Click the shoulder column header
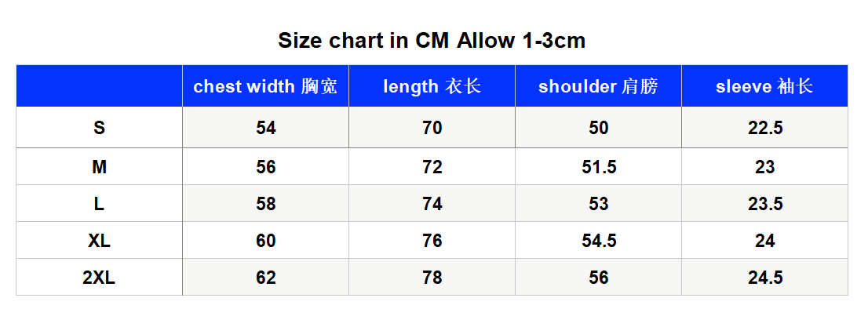 (x=598, y=86)
